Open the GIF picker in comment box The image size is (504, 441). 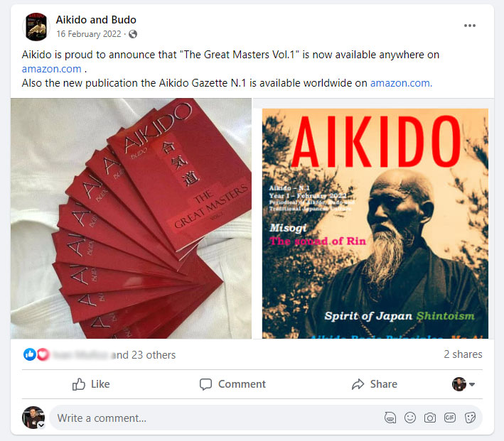click(x=450, y=418)
